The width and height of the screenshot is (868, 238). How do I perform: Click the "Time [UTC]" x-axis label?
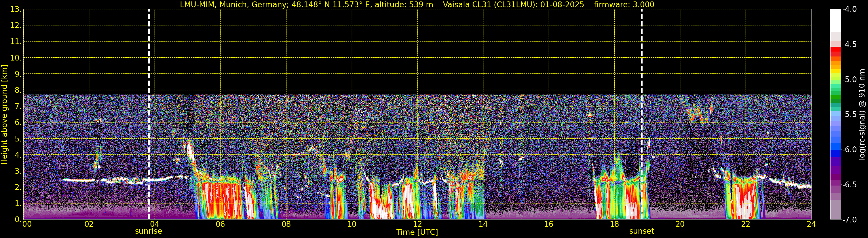(417, 232)
